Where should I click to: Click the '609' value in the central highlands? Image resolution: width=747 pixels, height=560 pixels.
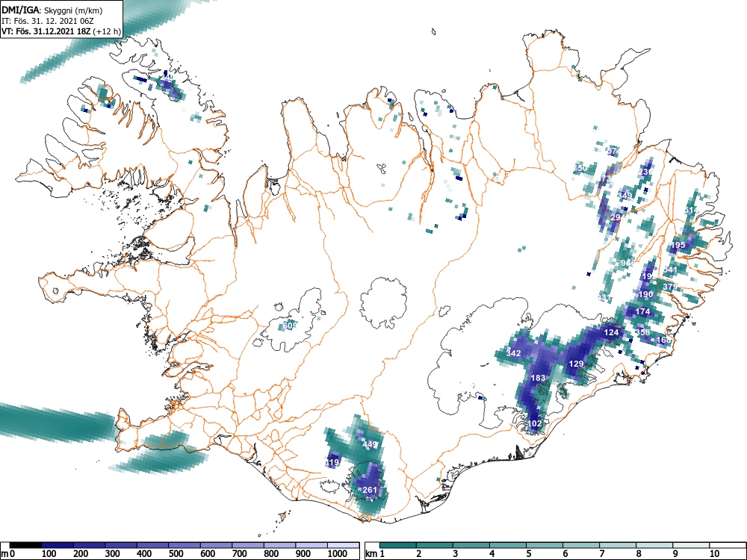click(x=290, y=326)
